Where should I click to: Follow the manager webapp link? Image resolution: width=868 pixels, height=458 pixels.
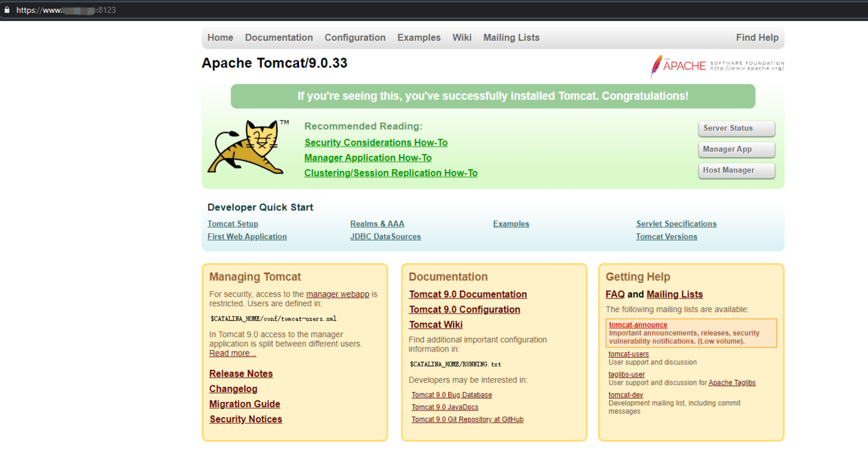pyautogui.click(x=338, y=294)
